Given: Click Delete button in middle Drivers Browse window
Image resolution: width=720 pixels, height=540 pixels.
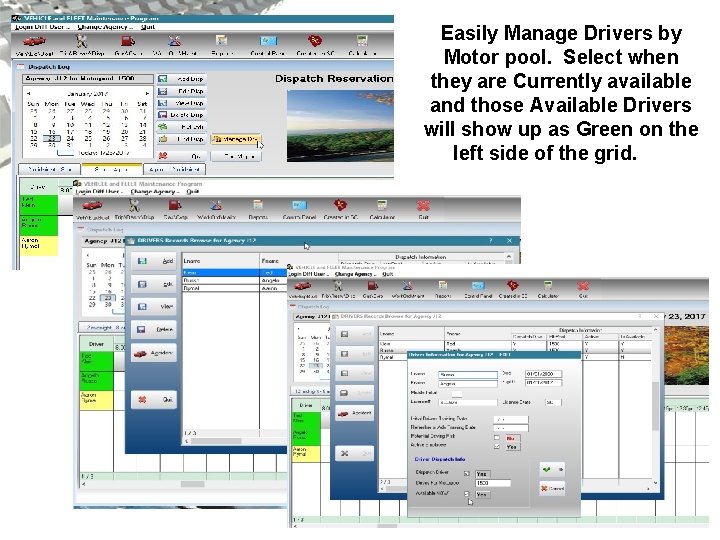Looking at the screenshot, I should pos(154,329).
